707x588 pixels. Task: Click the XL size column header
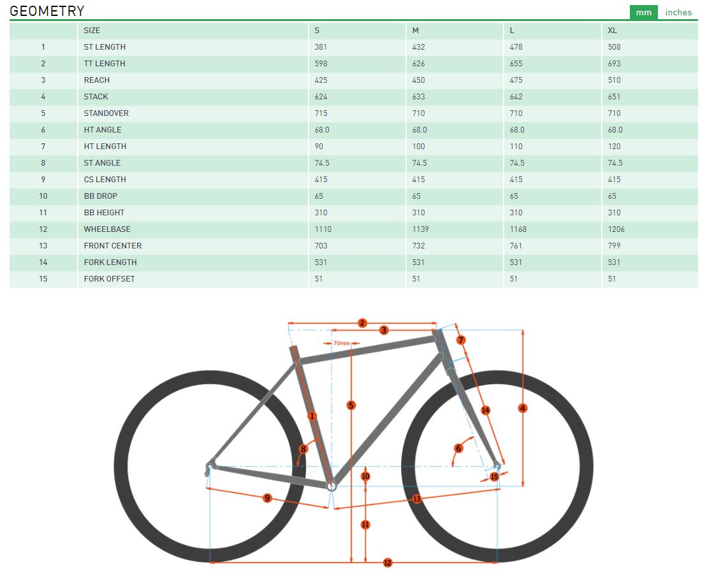(612, 30)
